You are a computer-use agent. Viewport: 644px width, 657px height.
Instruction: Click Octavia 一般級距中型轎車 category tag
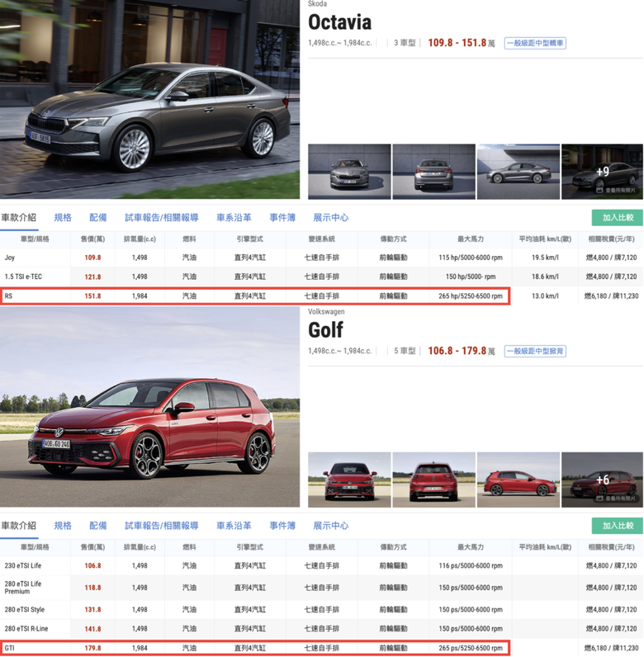535,43
